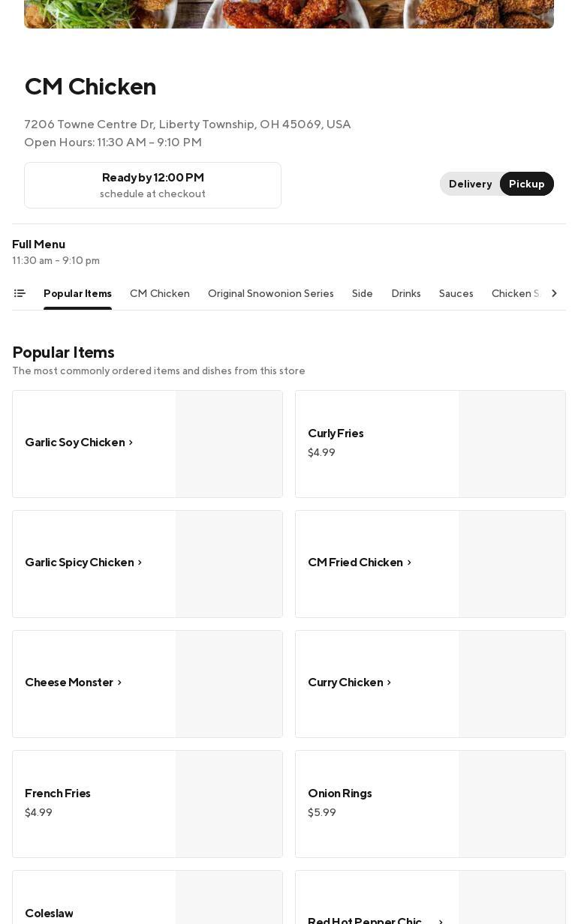Jump to the Side menu tab
The image size is (578, 924).
(363, 293)
